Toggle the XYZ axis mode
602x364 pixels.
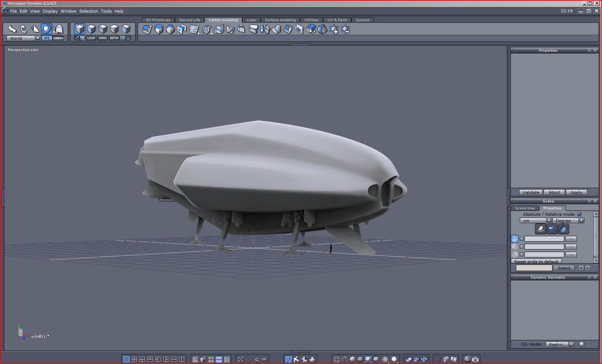[47, 38]
